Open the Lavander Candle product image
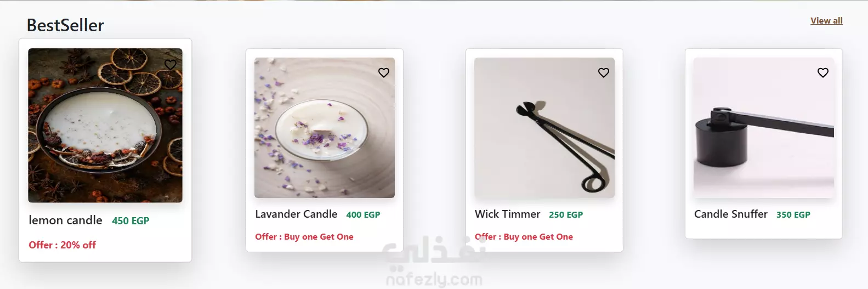 coord(325,128)
